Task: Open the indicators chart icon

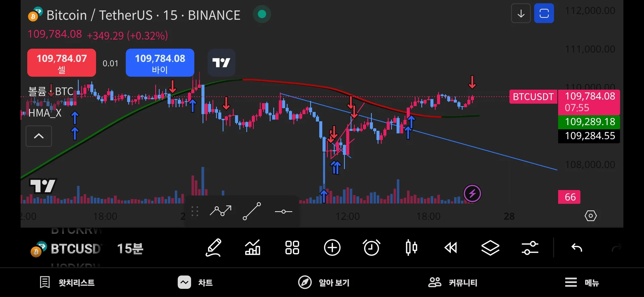Action: (253, 248)
